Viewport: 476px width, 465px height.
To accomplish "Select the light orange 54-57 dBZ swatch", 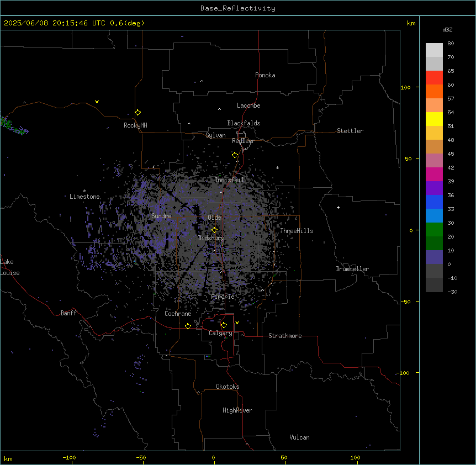I will [434, 105].
